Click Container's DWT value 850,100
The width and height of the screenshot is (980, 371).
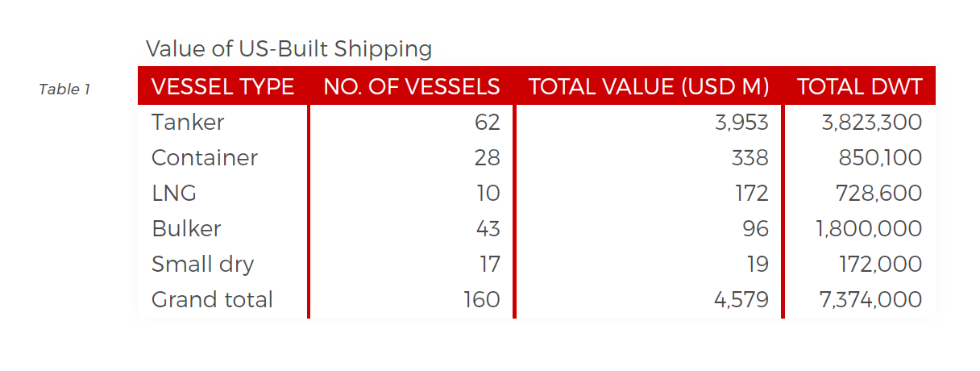tap(882, 158)
